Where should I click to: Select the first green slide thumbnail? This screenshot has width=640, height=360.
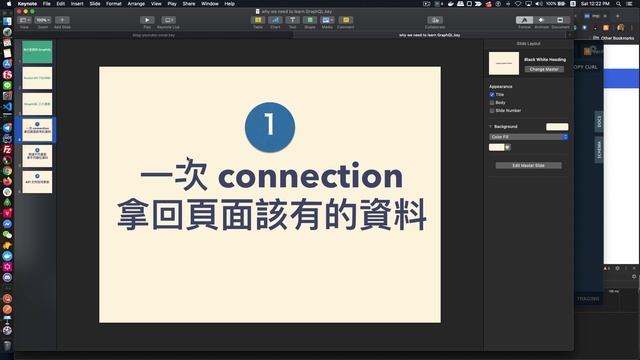[37, 52]
